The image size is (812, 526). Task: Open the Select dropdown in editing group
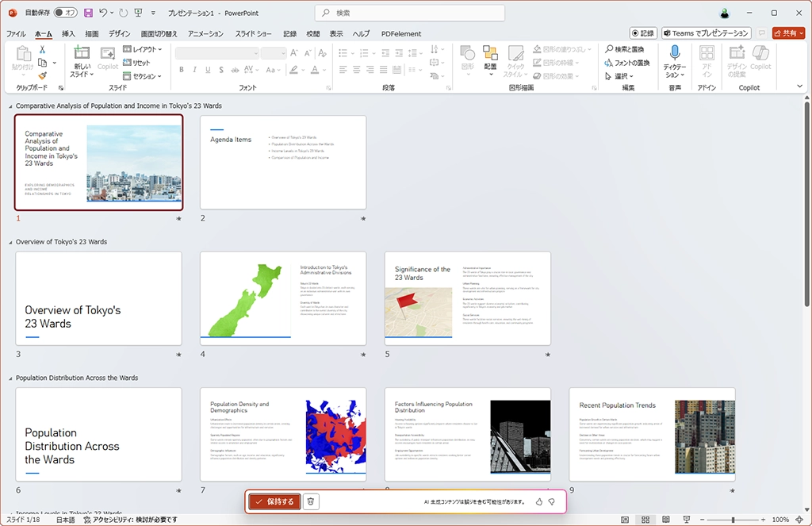(x=619, y=76)
